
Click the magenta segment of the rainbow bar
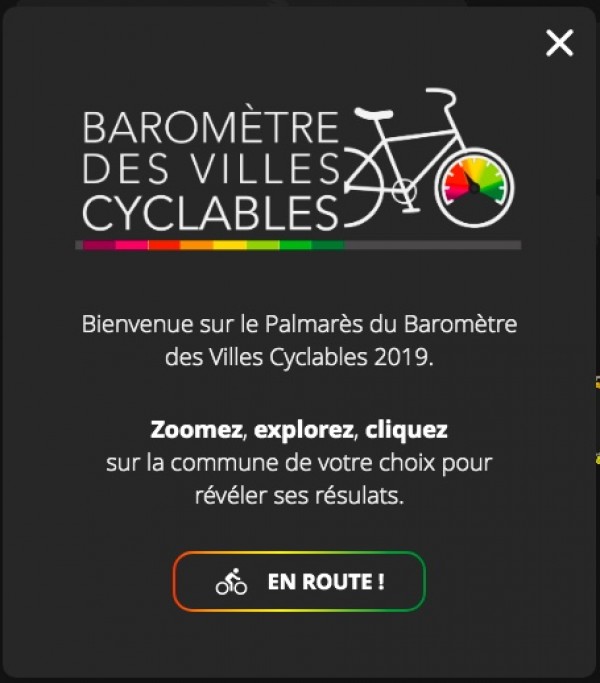99,245
